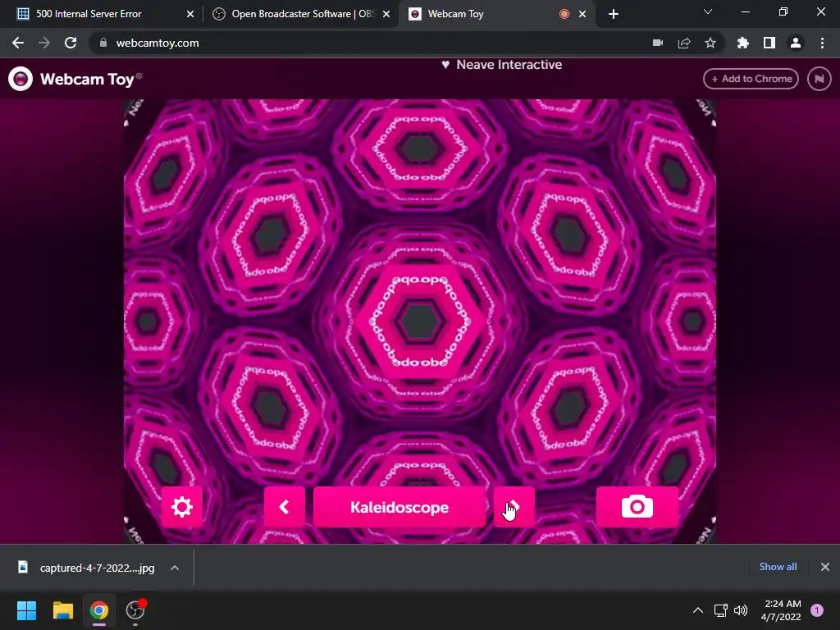Reload the webcamtoy.com page
Viewport: 840px width, 630px height.
(71, 43)
